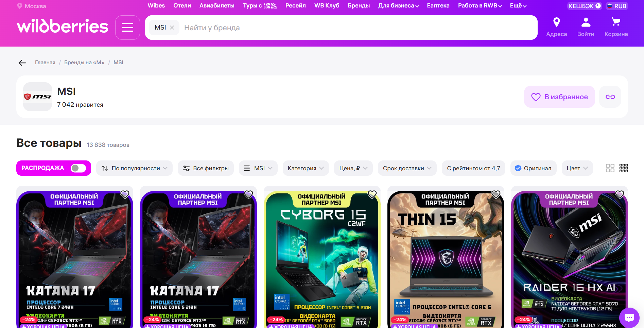Toggle the rating from 4,7 filter

tap(473, 168)
